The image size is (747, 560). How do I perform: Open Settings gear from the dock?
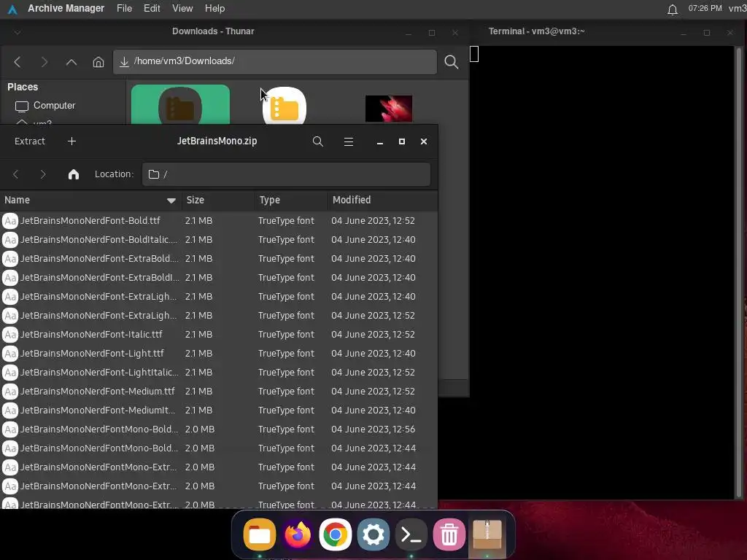point(373,534)
